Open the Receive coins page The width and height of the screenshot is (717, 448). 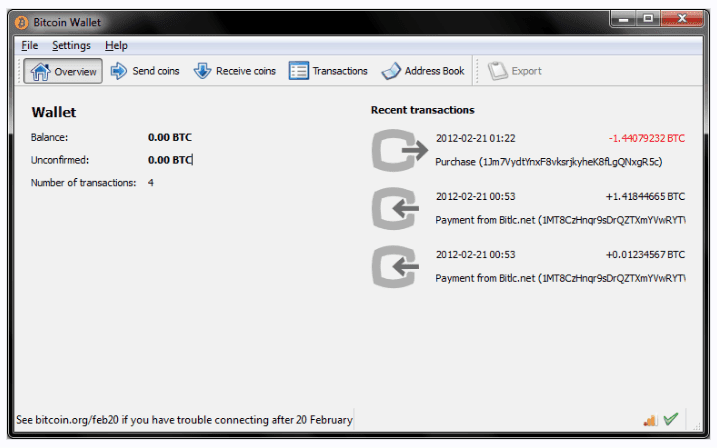[x=234, y=71]
